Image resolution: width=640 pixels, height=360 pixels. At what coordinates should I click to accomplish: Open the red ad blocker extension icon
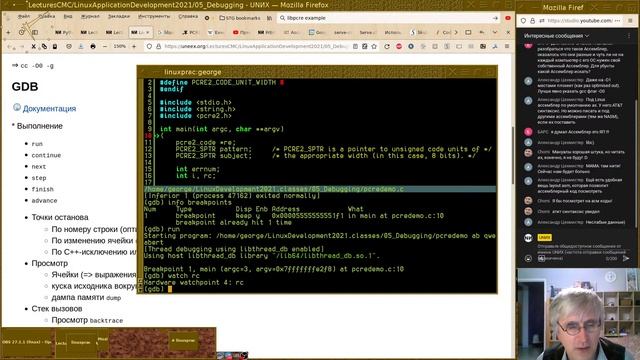399,47
